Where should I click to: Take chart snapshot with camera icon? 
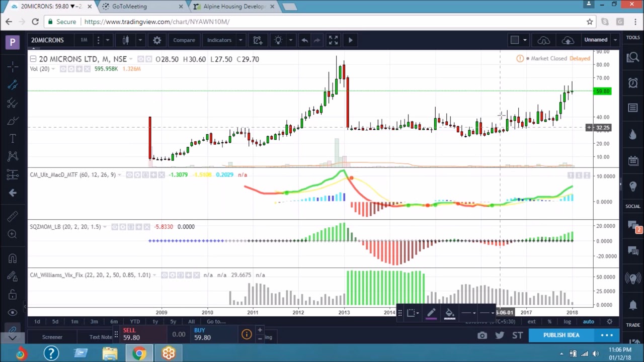[482, 335]
